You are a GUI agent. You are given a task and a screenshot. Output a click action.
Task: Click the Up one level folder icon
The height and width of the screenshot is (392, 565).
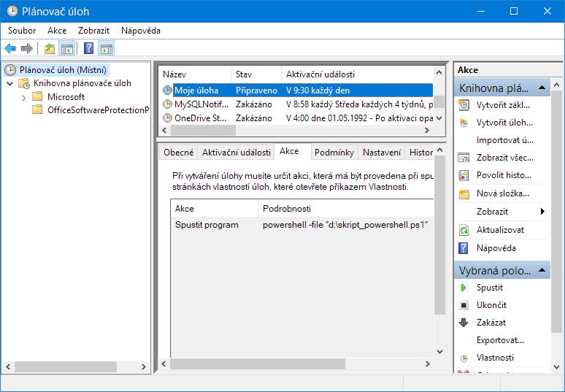pyautogui.click(x=50, y=49)
